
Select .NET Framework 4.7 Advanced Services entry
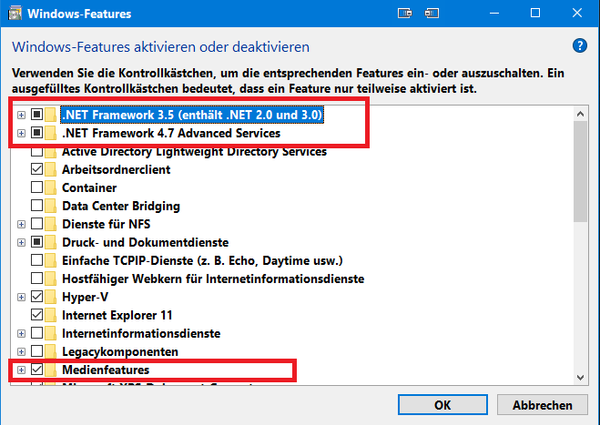171,133
